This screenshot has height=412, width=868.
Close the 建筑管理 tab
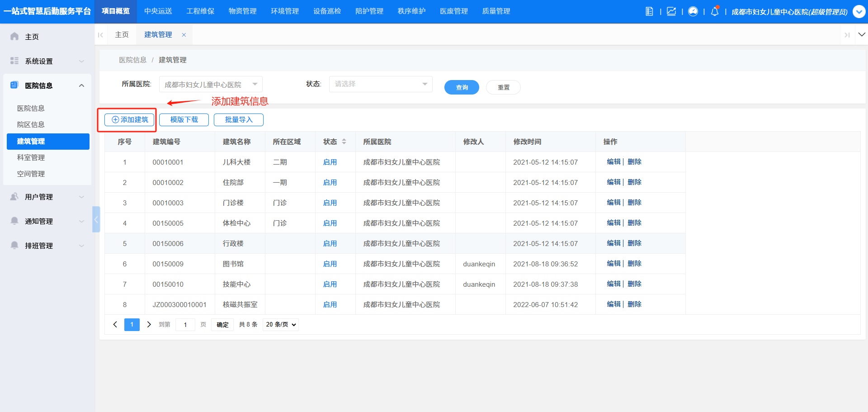coord(184,35)
